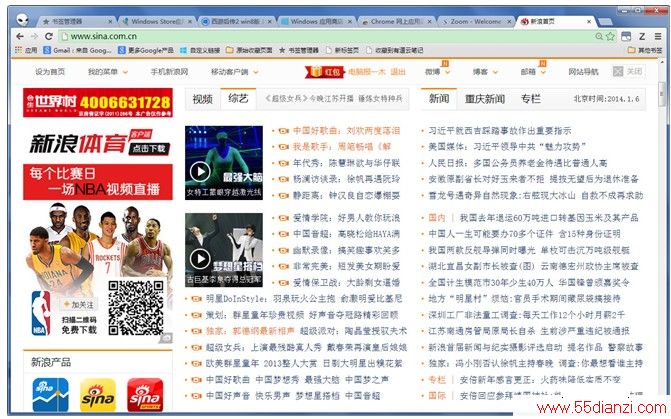
Task: Open a new tab with the new-tab button
Action: point(605,21)
